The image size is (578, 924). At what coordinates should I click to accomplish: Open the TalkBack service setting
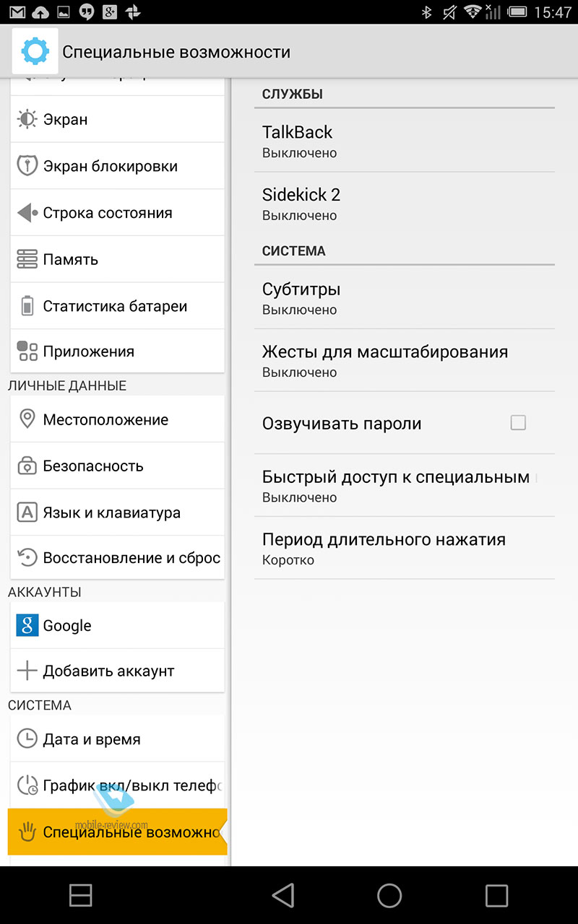(x=405, y=141)
